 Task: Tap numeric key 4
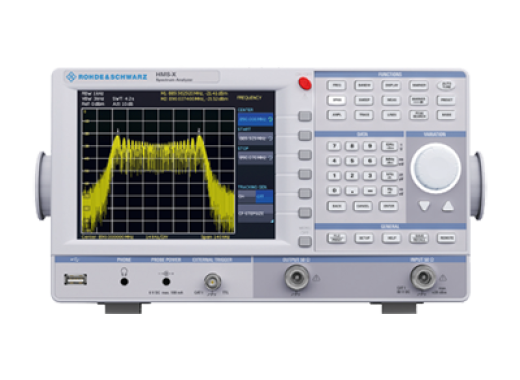pyautogui.click(x=334, y=161)
